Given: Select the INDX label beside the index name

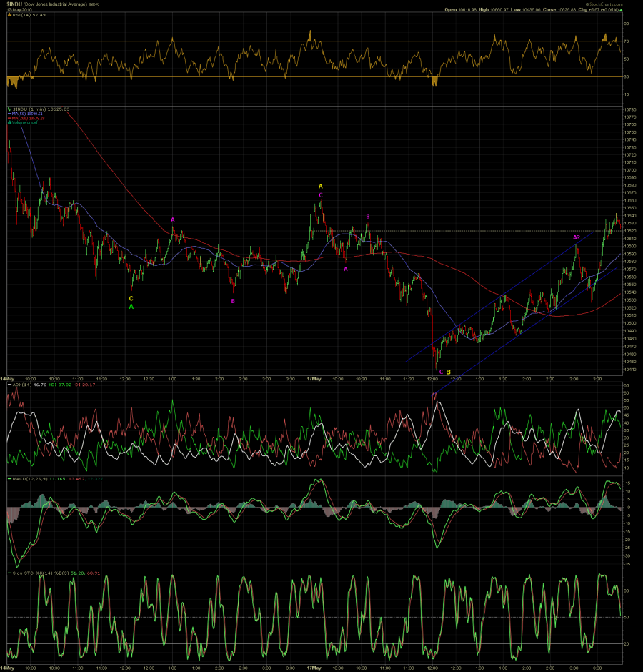Looking at the screenshot, I should point(94,4).
